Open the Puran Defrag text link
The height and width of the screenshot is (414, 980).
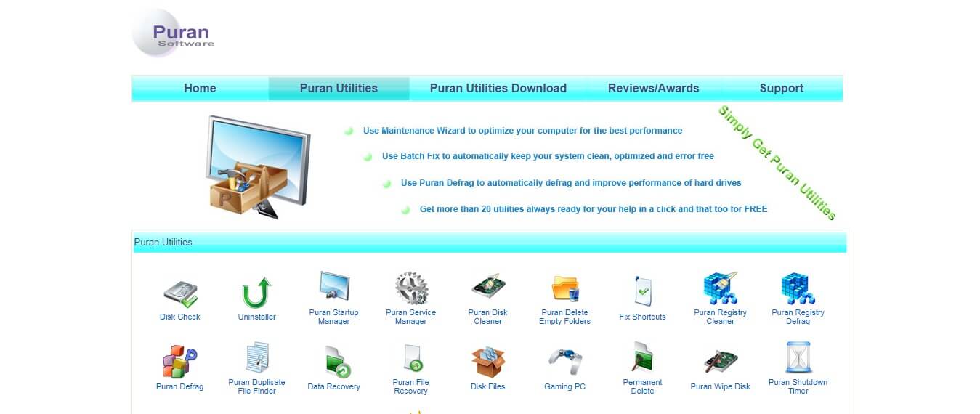(x=179, y=386)
